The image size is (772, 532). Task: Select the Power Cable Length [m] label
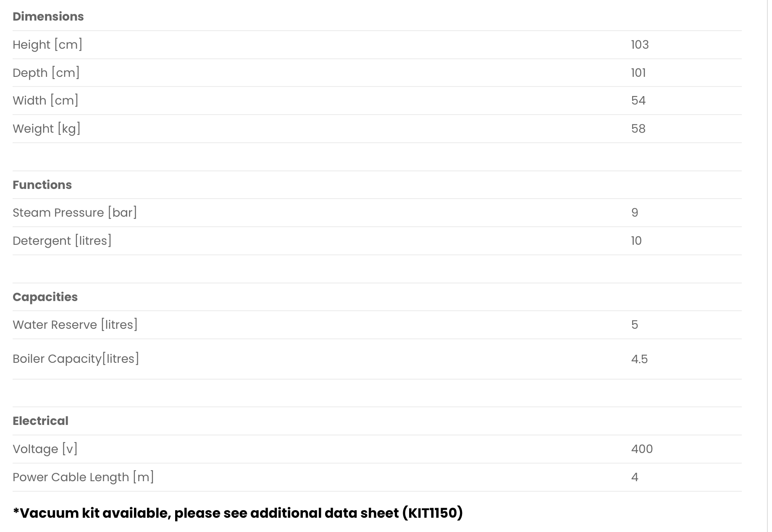point(83,477)
